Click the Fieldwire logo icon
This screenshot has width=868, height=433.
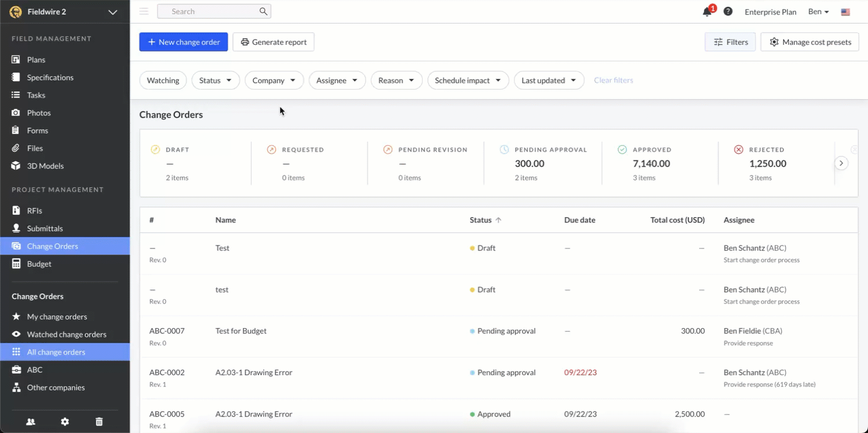[x=16, y=12]
